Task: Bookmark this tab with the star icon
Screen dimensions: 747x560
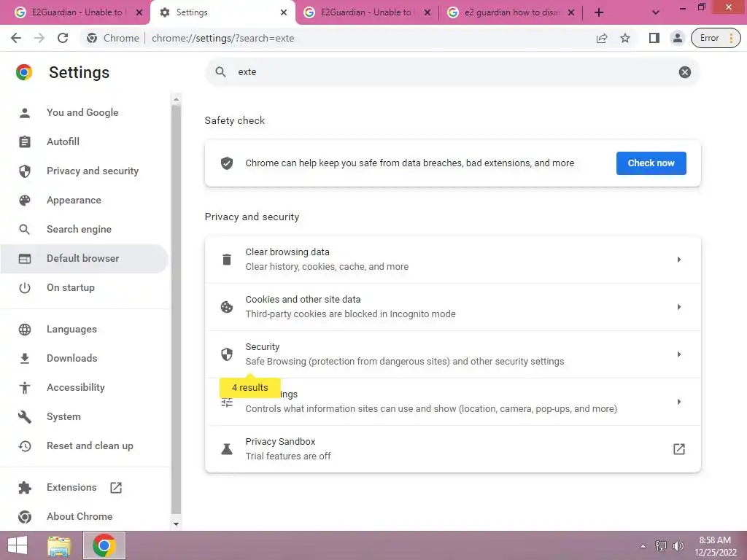Action: point(625,38)
